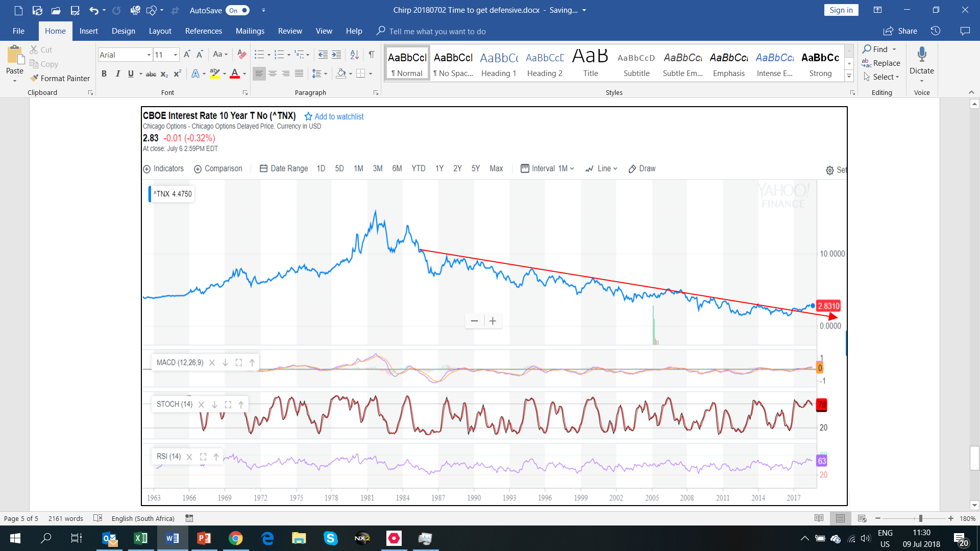This screenshot has width=980, height=551.
Task: Click the Sign in button
Action: 841,10
